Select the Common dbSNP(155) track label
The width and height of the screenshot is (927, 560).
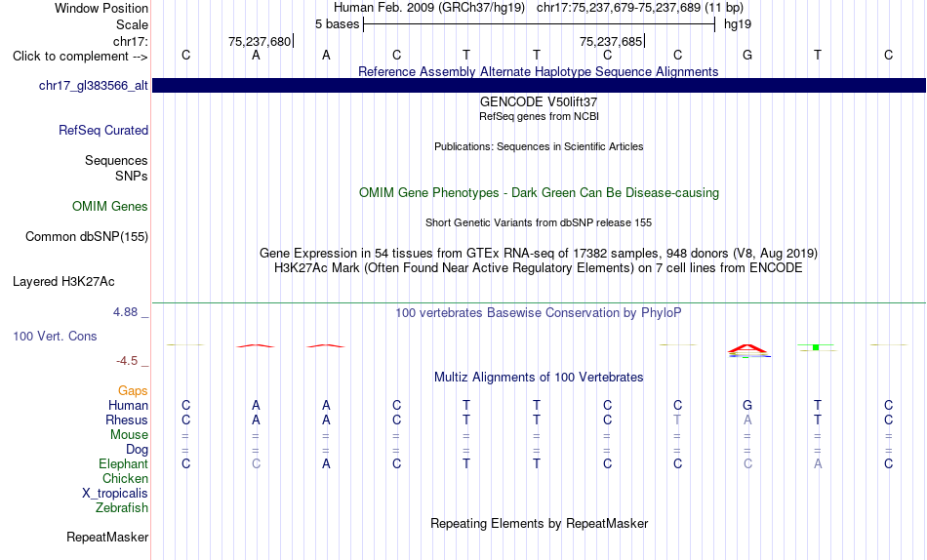pyautogui.click(x=87, y=236)
